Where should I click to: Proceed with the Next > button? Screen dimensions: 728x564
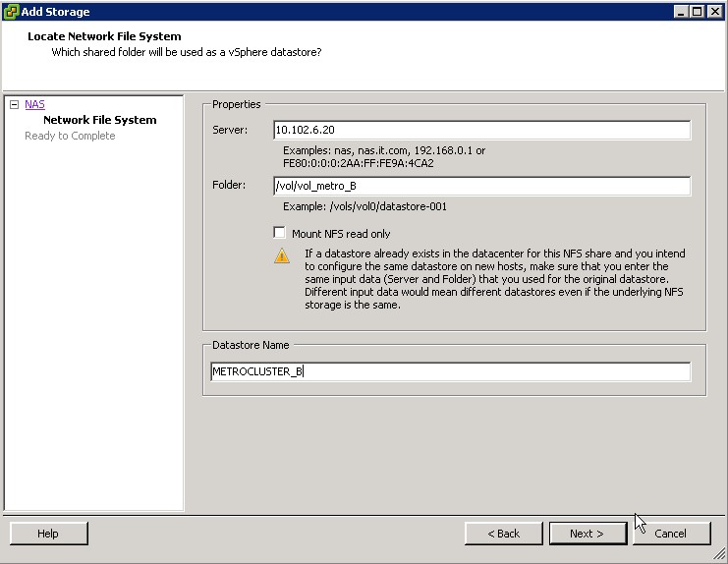tap(587, 534)
